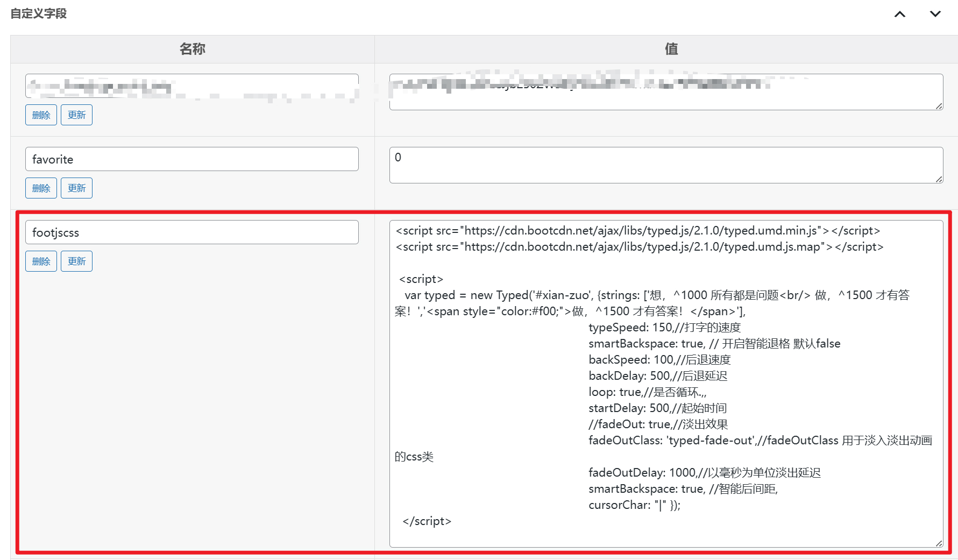The image size is (958, 560).
Task: Move the 自定义字段 panel down with the down chevron
Action: tap(935, 14)
